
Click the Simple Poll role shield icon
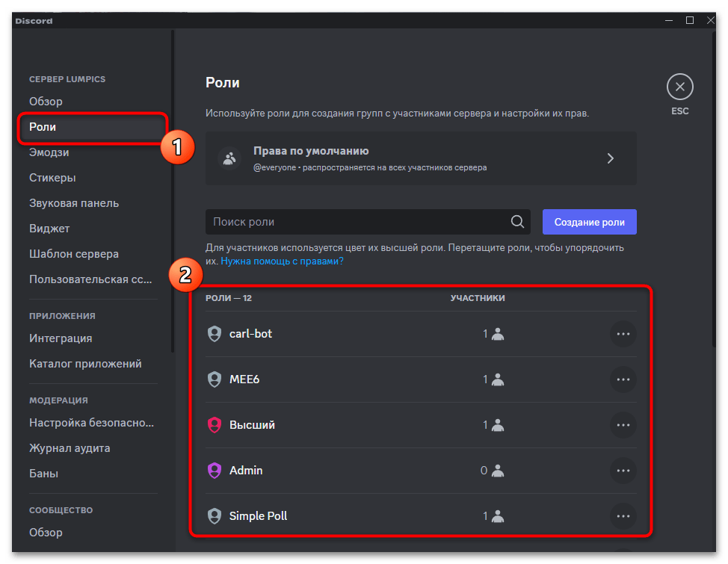pyautogui.click(x=215, y=516)
